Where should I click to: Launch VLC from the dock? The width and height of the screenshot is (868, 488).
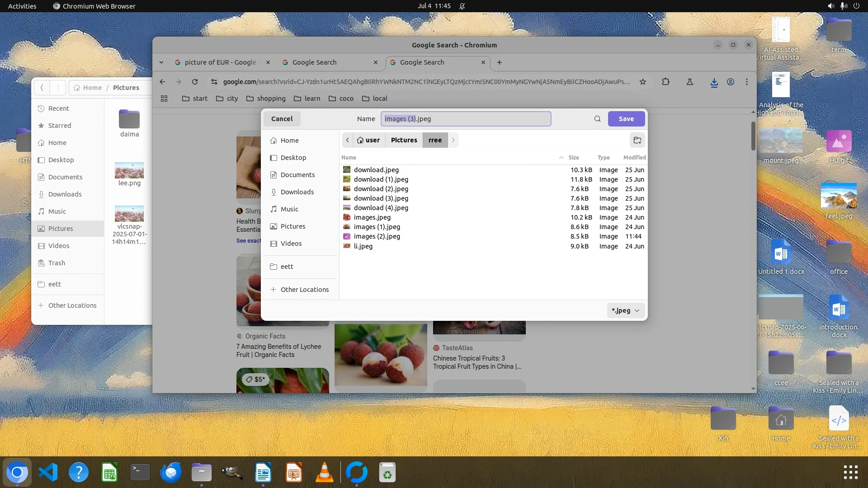pyautogui.click(x=324, y=473)
